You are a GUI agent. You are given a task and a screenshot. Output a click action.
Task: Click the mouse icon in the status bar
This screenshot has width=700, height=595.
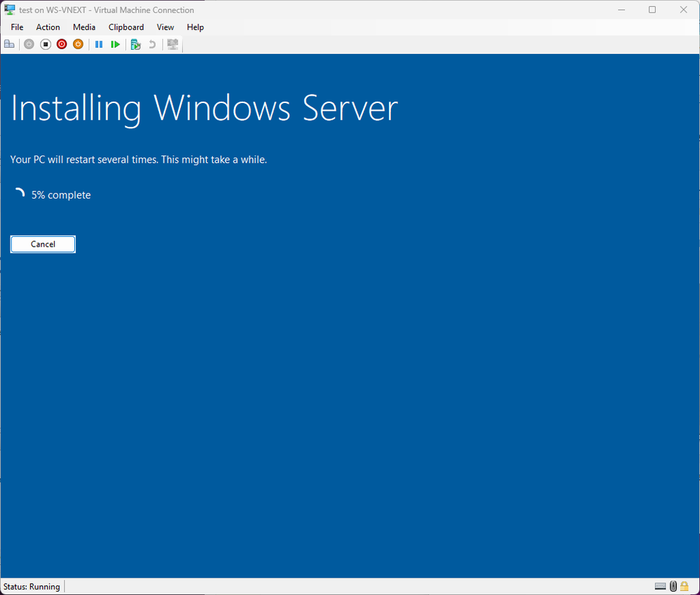[x=673, y=586]
